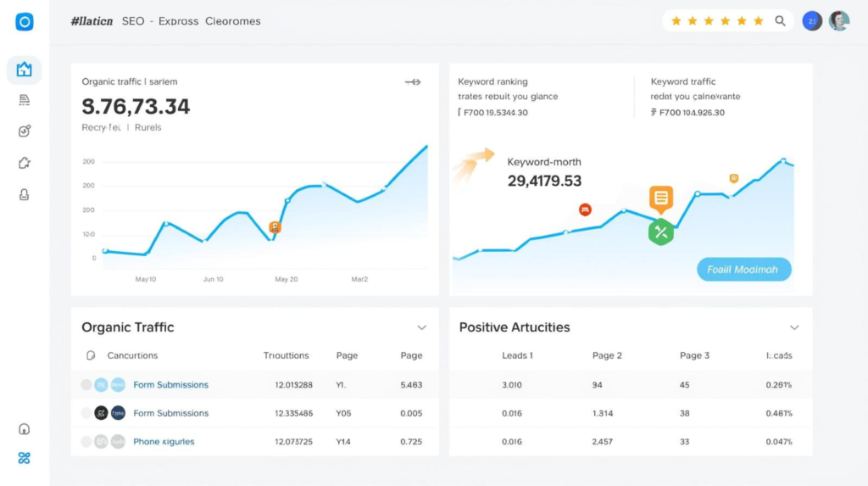Click the blue app logo icon
The width and height of the screenshot is (868, 486).
25,21
